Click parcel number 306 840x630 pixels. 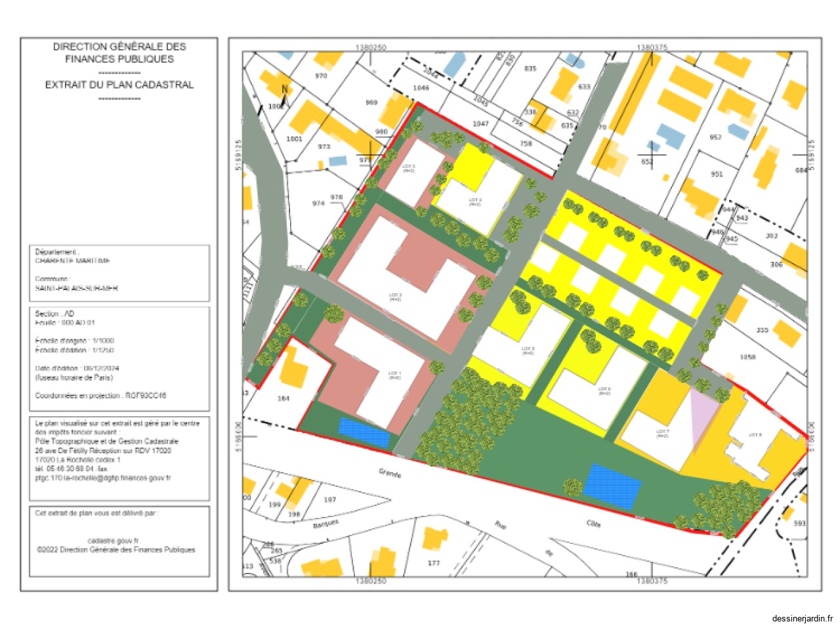(x=776, y=264)
